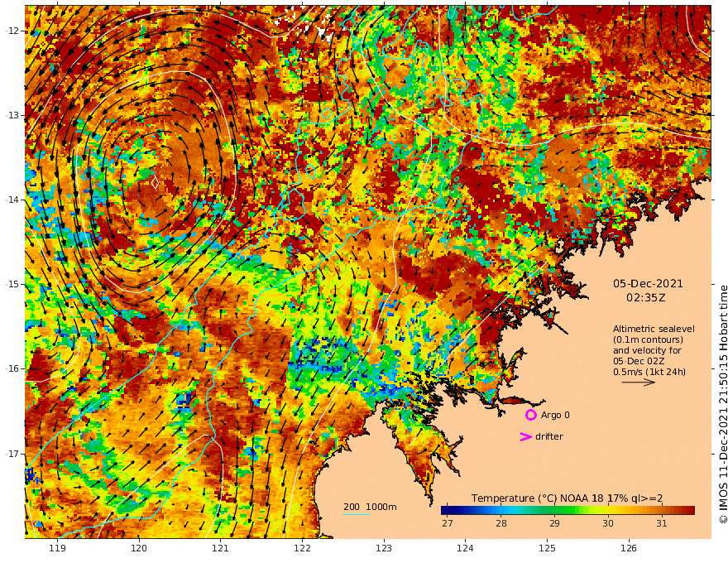728x563 pixels.
Task: Click longitude label 120 on bottom axis
Action: pos(139,549)
